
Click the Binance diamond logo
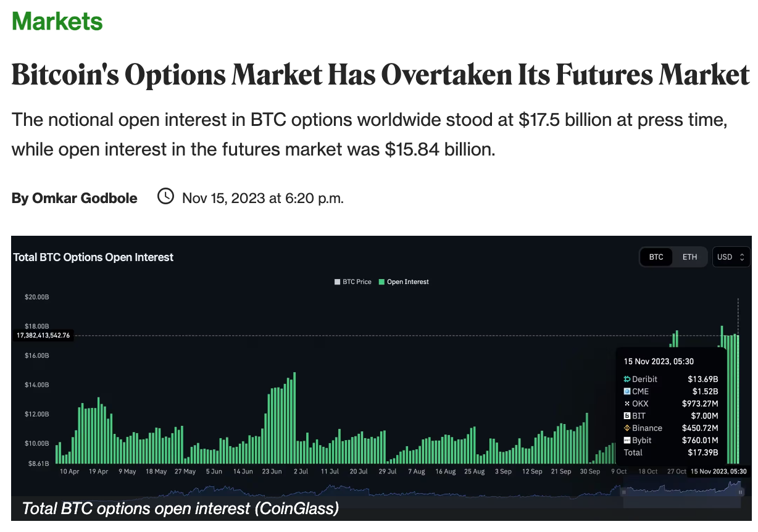pyautogui.click(x=627, y=428)
